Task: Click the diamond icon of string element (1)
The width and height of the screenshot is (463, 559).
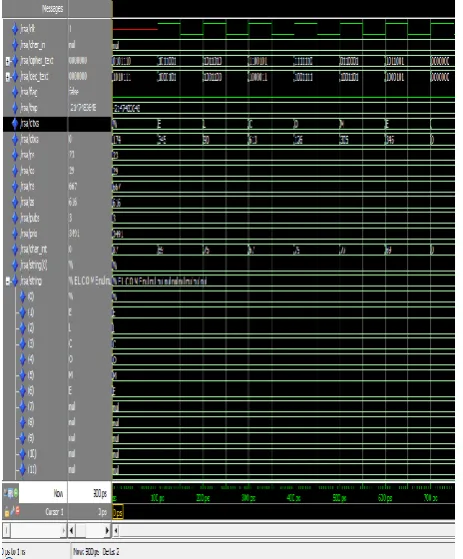Action: [22, 313]
